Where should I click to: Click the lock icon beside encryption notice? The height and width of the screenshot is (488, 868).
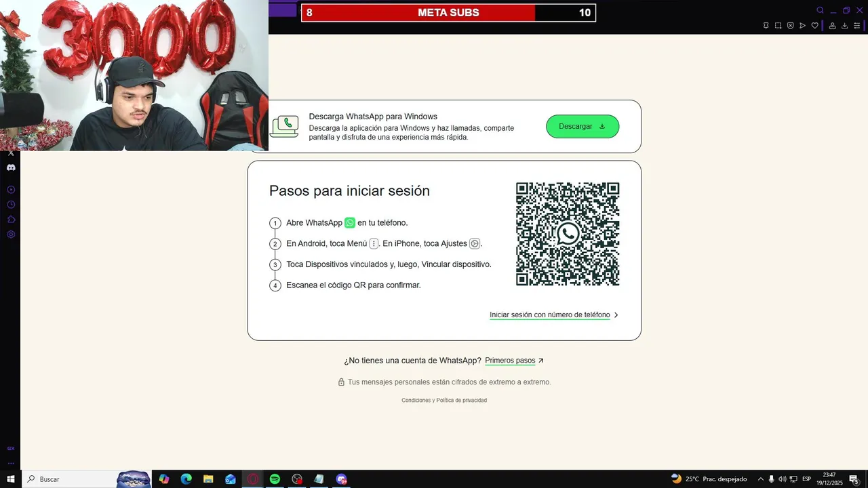click(x=342, y=382)
